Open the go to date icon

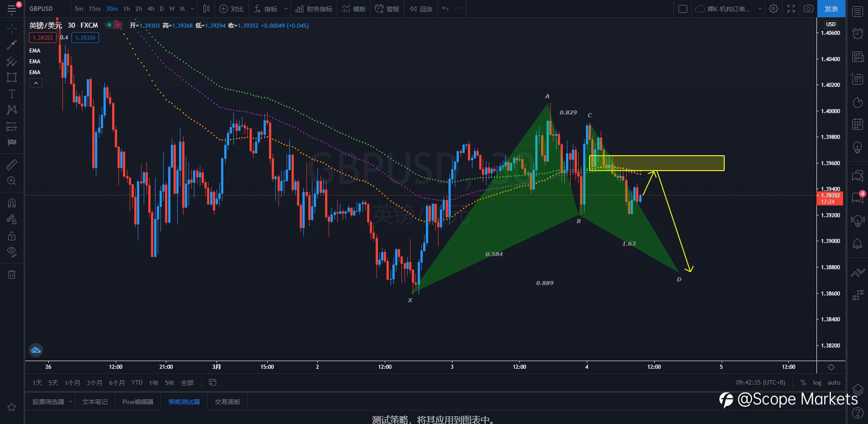[212, 383]
